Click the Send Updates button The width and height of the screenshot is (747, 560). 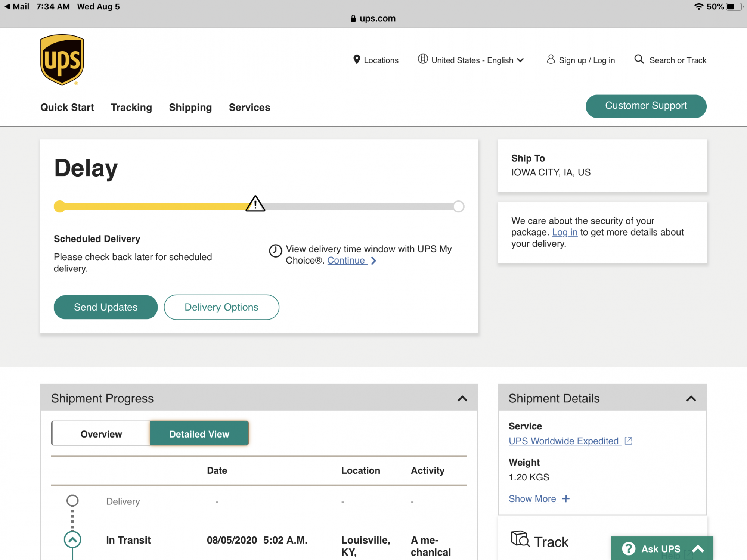pyautogui.click(x=106, y=307)
